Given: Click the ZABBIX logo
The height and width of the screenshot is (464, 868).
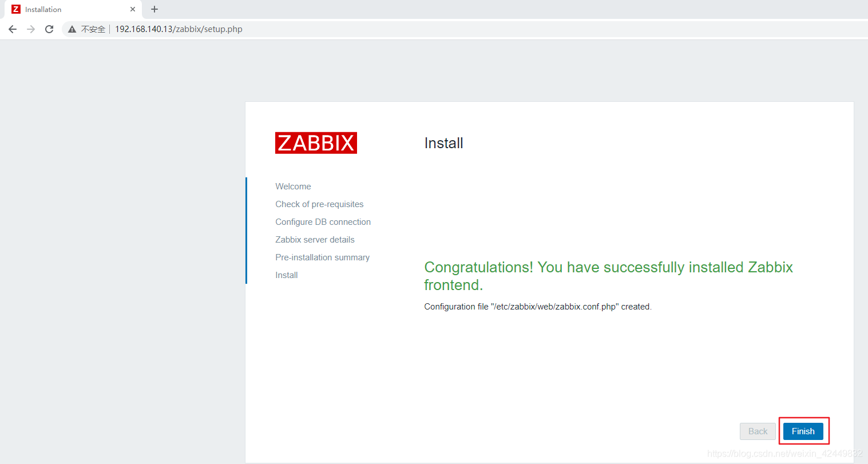Looking at the screenshot, I should tap(316, 143).
